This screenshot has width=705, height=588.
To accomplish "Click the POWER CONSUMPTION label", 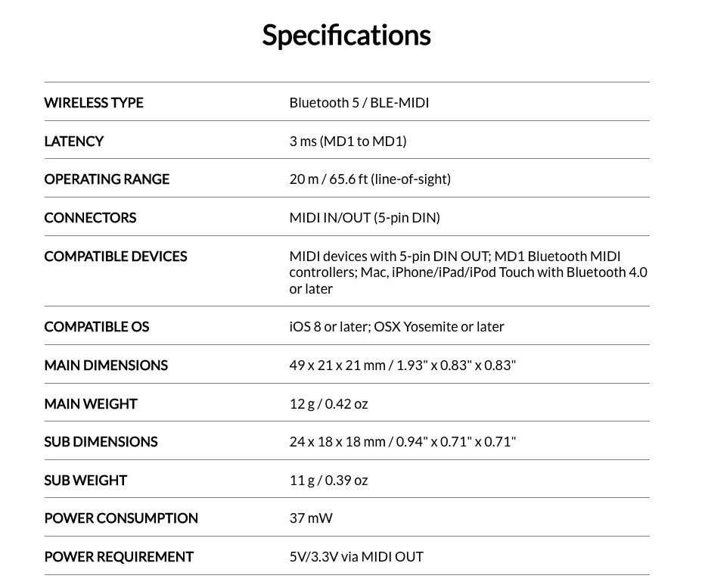I will tap(121, 518).
